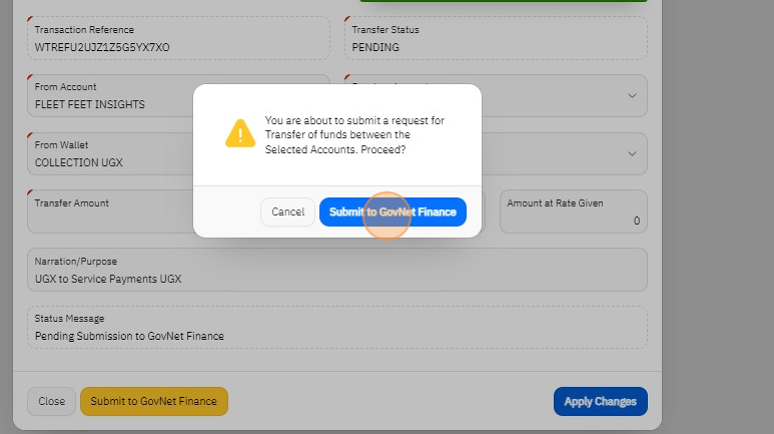Apply Changes to the transfer form

[600, 401]
